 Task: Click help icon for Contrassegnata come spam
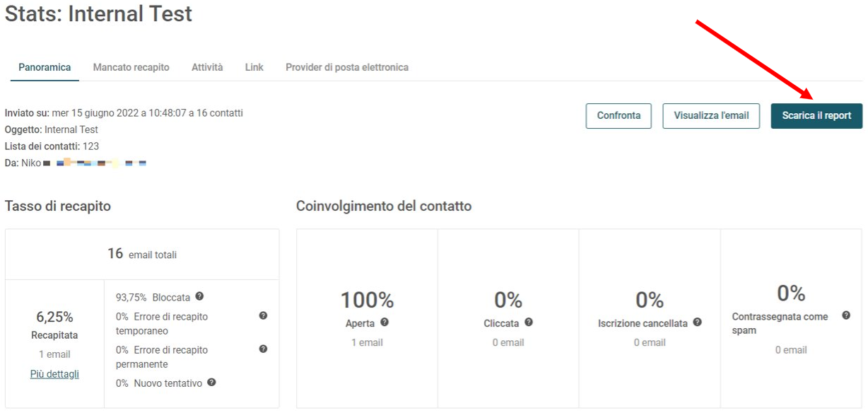tap(846, 315)
